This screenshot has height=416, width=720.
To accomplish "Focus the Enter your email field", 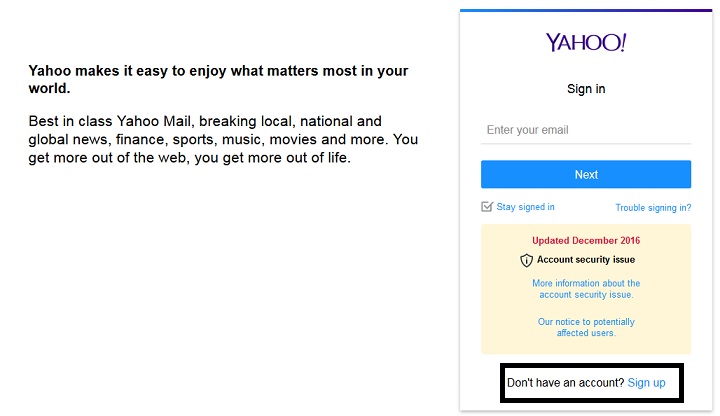I will pyautogui.click(x=586, y=130).
